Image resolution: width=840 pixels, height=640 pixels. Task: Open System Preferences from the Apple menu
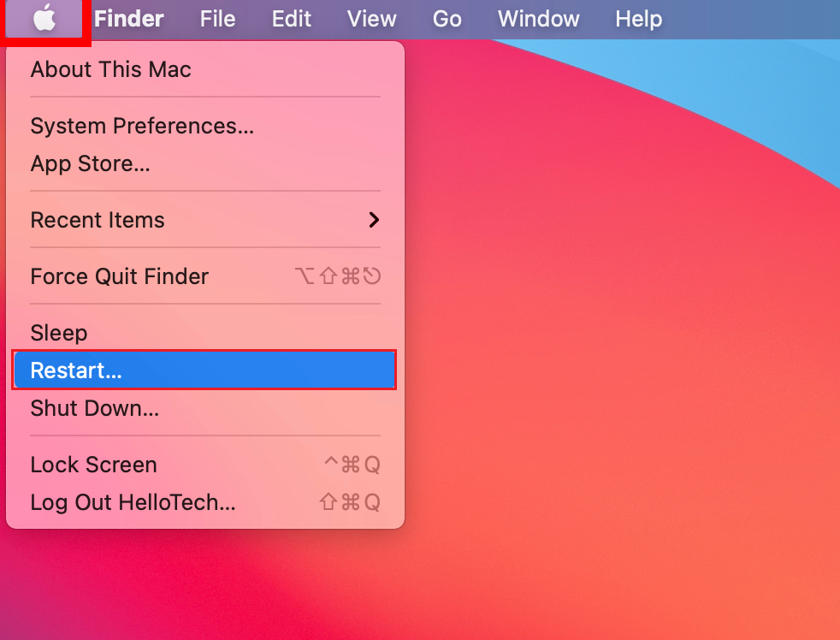142,126
